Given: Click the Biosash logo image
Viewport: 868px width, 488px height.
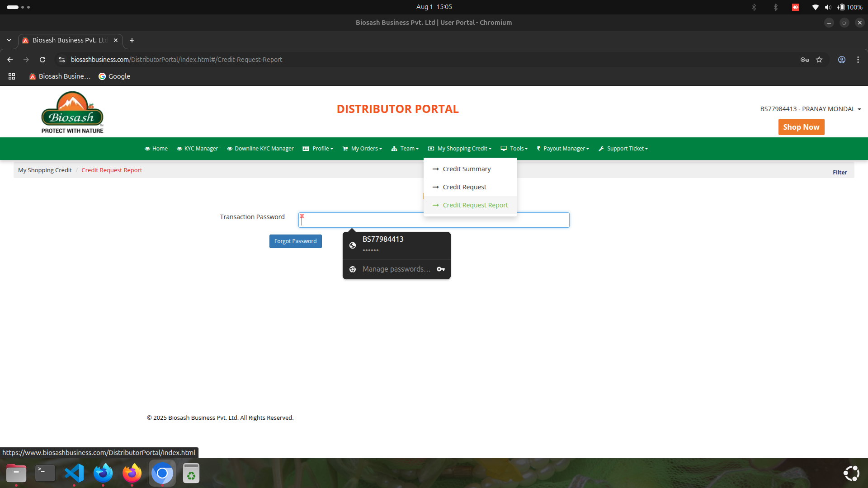Looking at the screenshot, I should (72, 113).
